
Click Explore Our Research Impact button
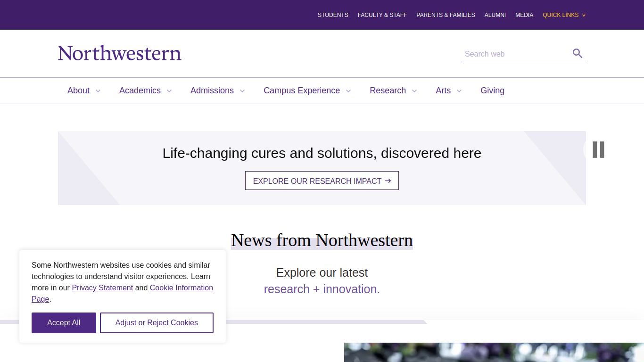tap(322, 181)
